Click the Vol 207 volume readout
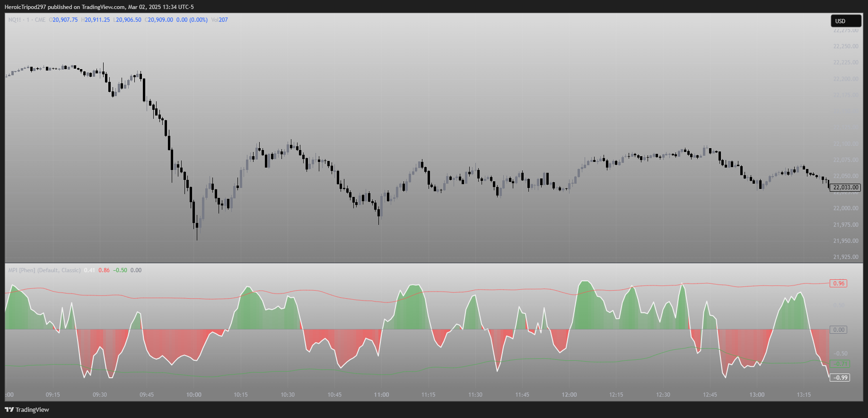This screenshot has width=868, height=418. (219, 20)
